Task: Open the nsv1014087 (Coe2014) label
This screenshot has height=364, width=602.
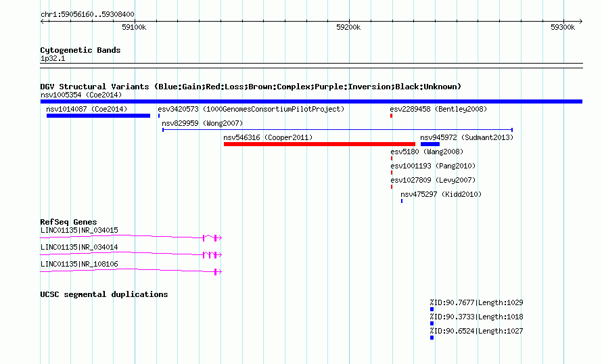Action: pos(87,109)
